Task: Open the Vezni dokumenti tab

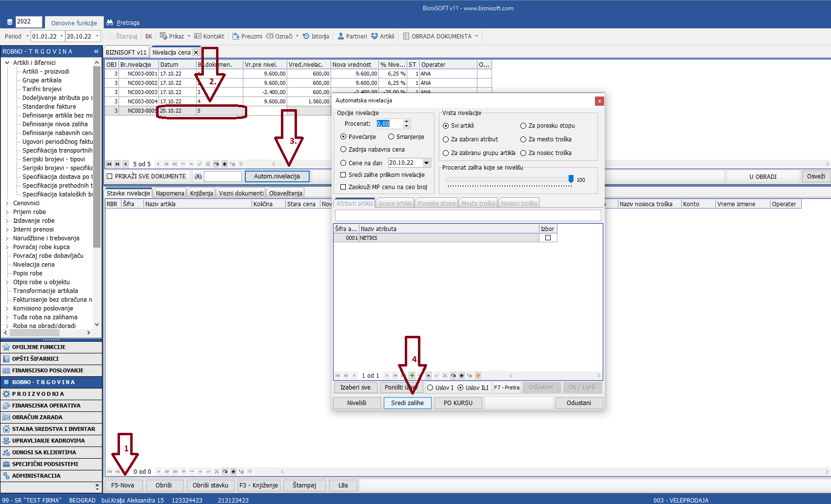Action: tap(241, 194)
